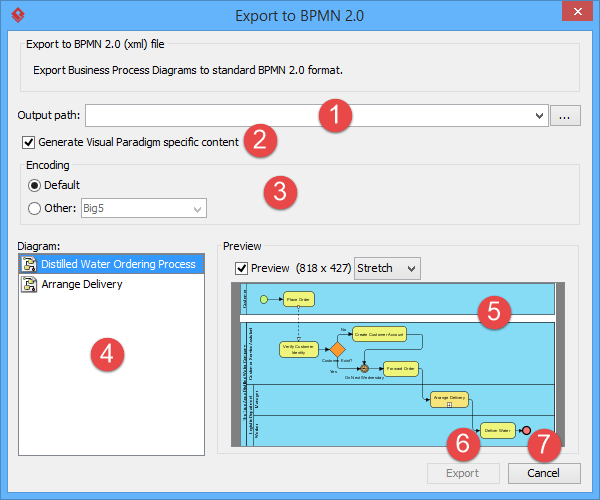Click the Visual Paradigm logo icon in title bar
Viewport: 600px width, 500px height.
[18, 15]
